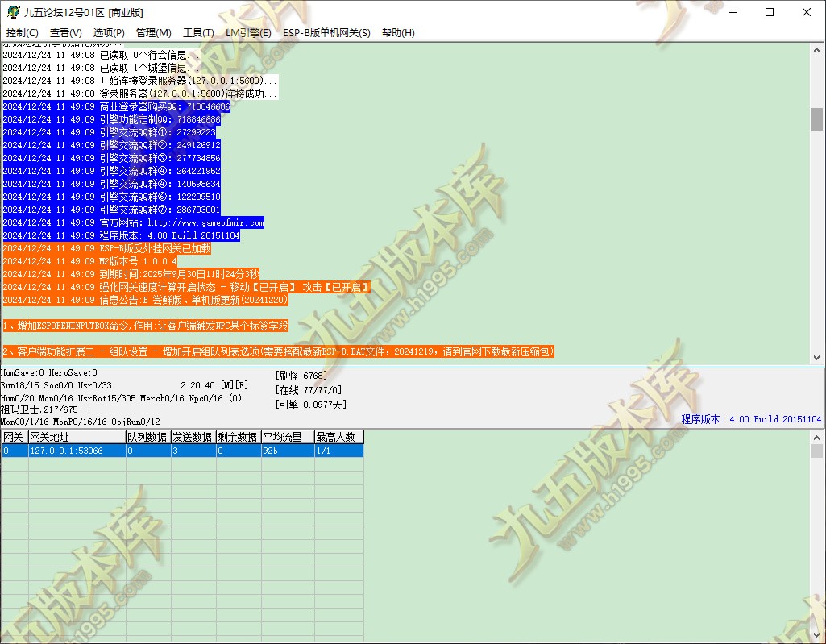
Task: Click the 92b average traffic cell
Action: click(288, 451)
